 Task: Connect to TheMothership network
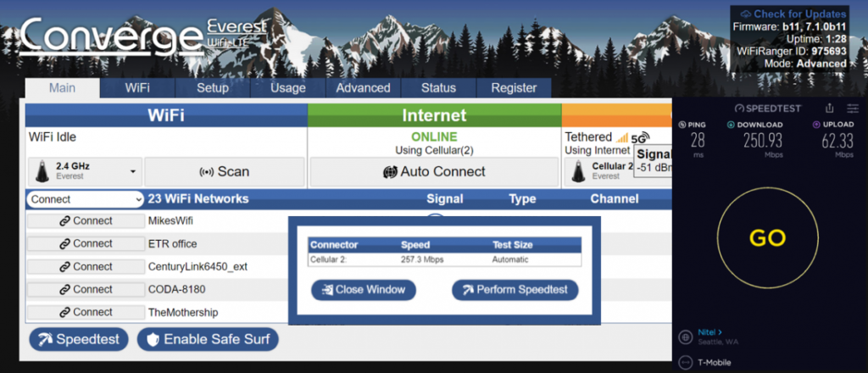tap(86, 312)
